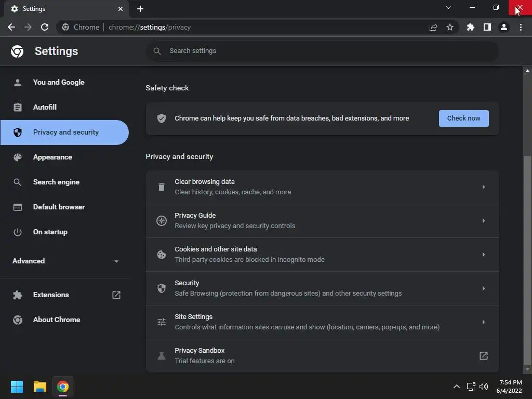The width and height of the screenshot is (532, 399).
Task: Open Privacy Sandbox external link icon
Action: tap(484, 355)
